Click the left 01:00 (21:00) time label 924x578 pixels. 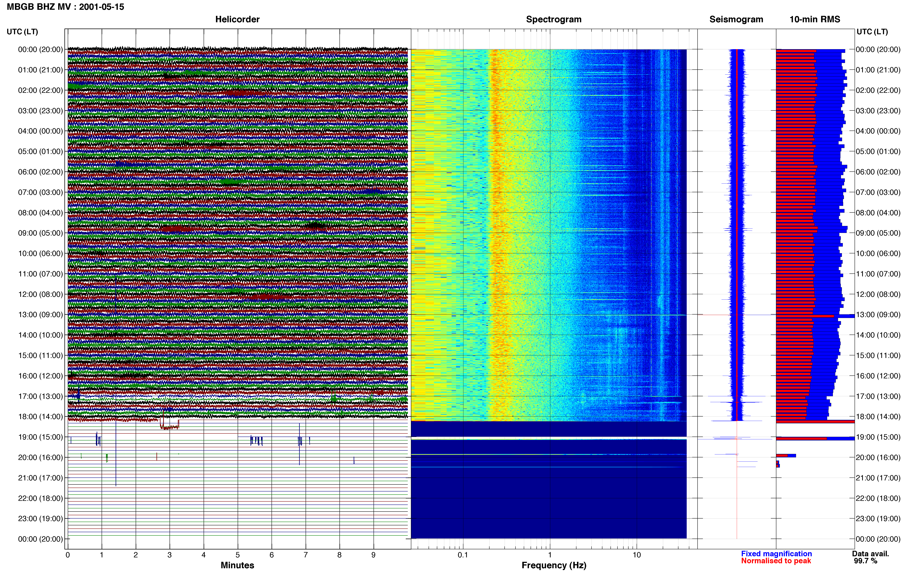point(41,70)
